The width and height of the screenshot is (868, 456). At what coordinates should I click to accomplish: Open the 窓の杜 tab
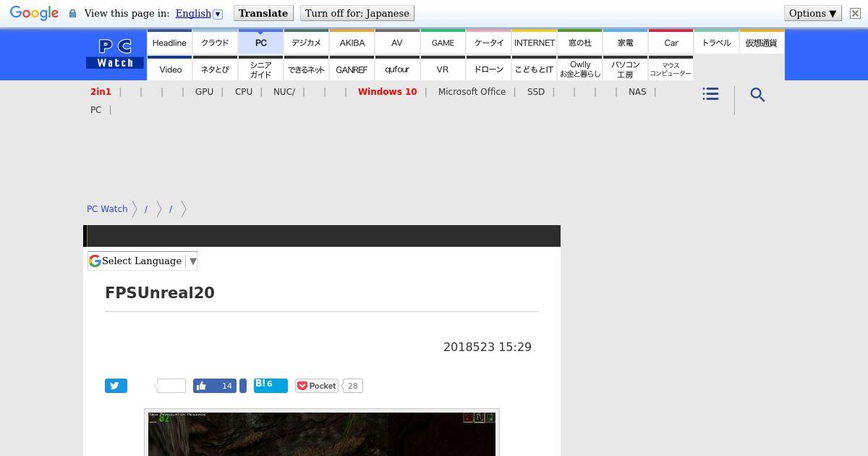coord(579,43)
